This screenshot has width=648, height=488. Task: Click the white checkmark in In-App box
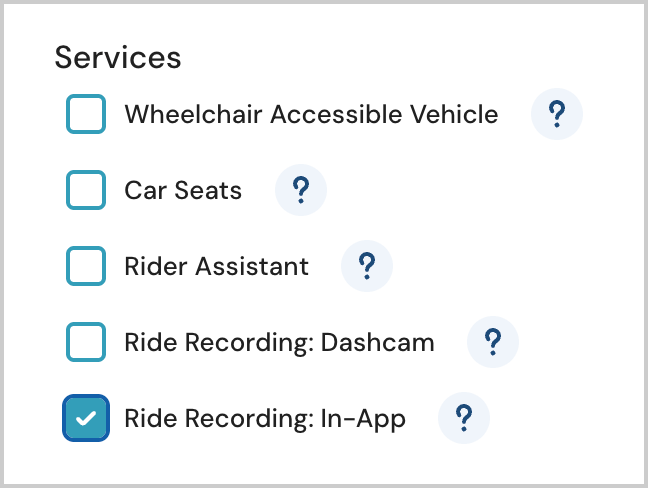coord(86,418)
